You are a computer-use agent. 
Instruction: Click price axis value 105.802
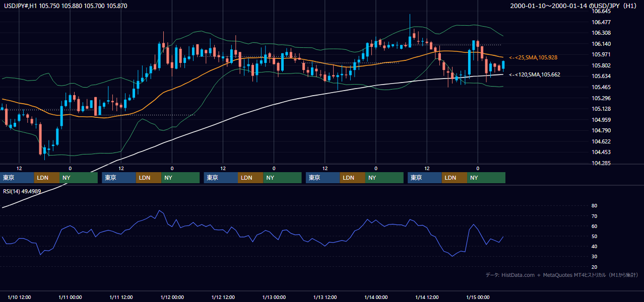[x=602, y=65]
